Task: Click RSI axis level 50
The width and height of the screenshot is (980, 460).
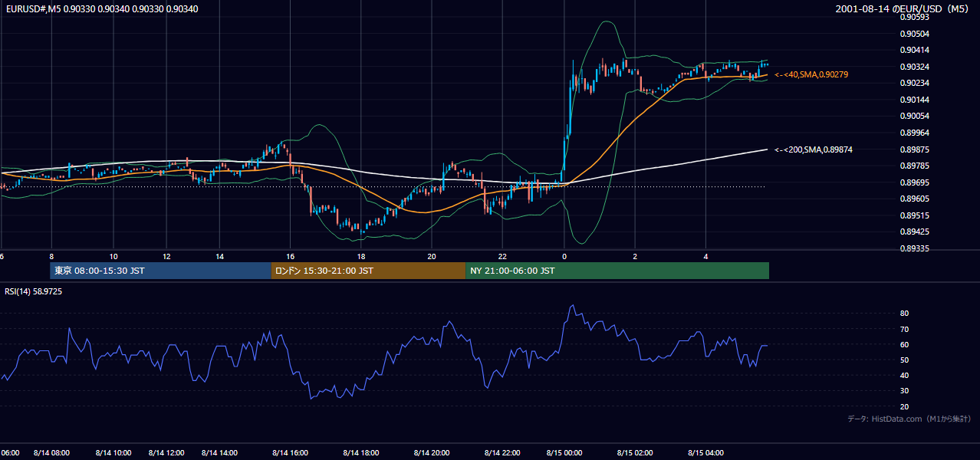Action: tap(904, 360)
